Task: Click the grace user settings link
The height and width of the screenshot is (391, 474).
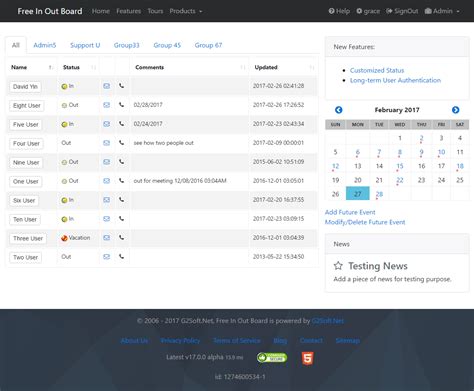Action: [368, 11]
